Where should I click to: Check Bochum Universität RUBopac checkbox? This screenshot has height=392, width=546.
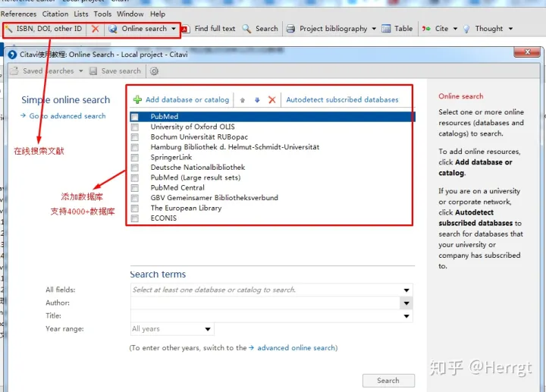point(135,137)
